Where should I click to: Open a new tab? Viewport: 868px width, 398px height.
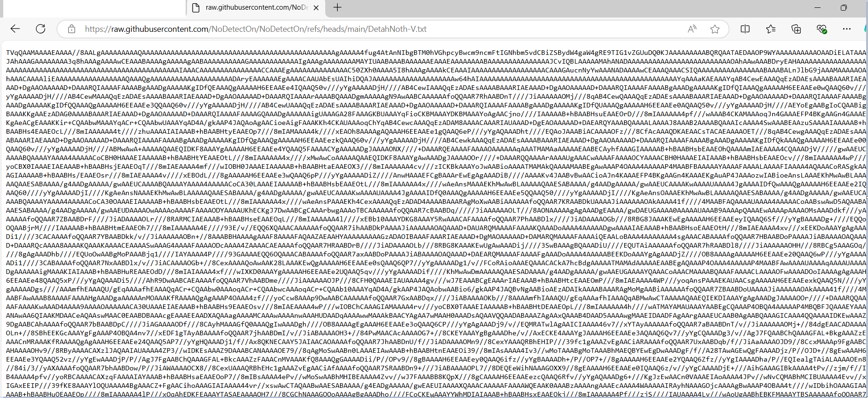[x=337, y=7]
